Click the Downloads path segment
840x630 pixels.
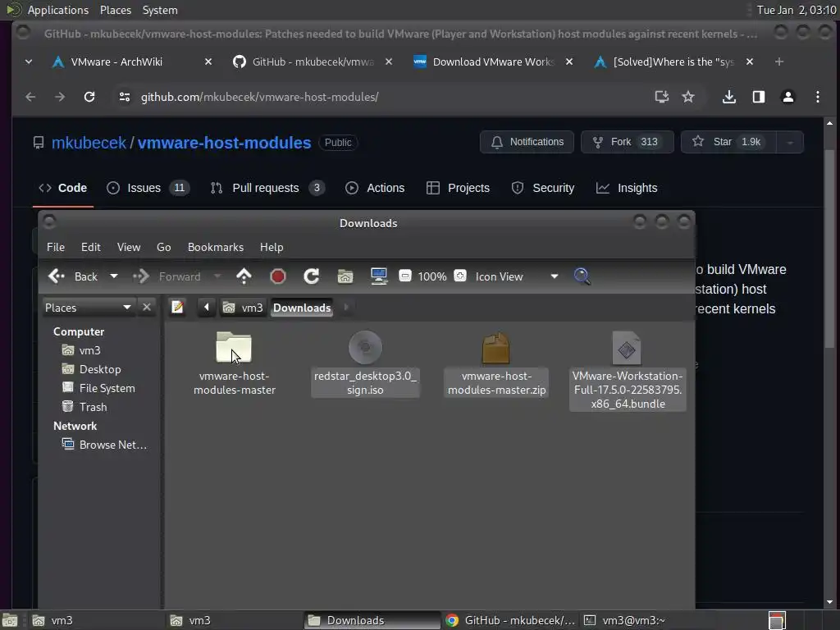click(302, 308)
